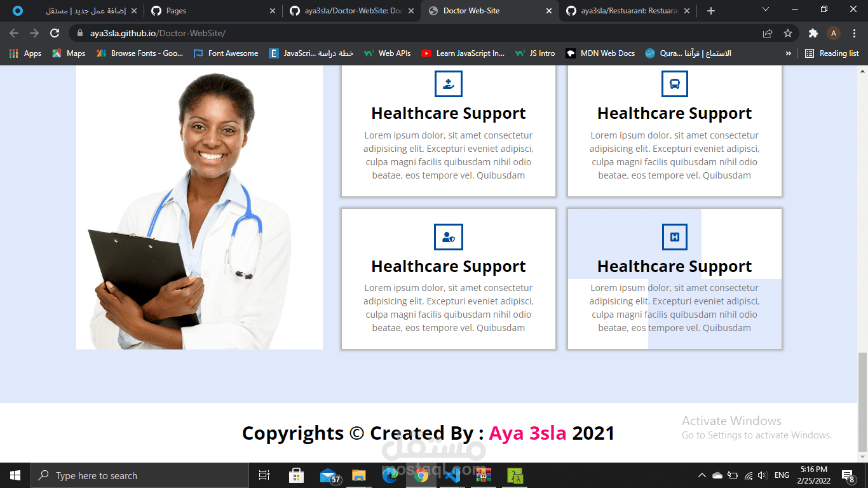Click the doctor photo with clipboard
The height and width of the screenshot is (488, 868).
(200, 207)
